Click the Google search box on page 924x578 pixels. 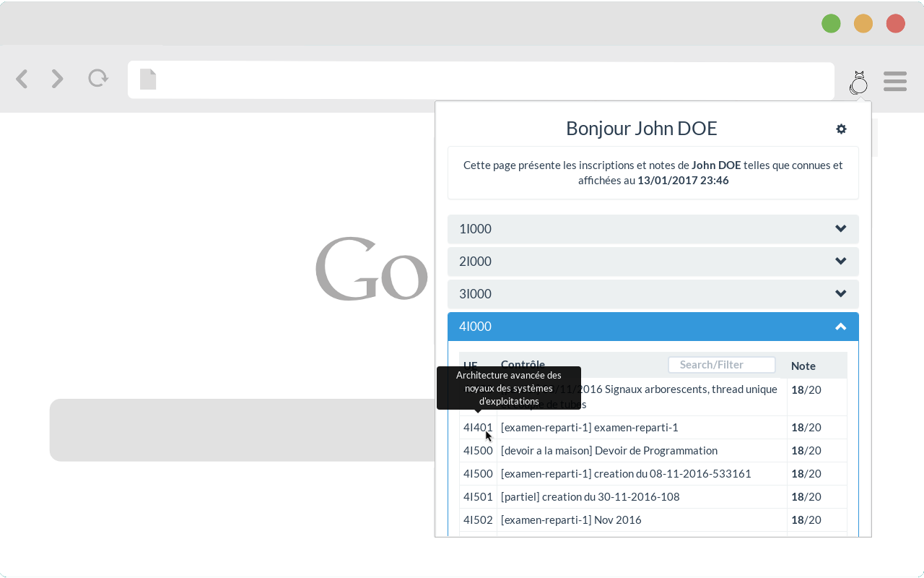point(242,430)
